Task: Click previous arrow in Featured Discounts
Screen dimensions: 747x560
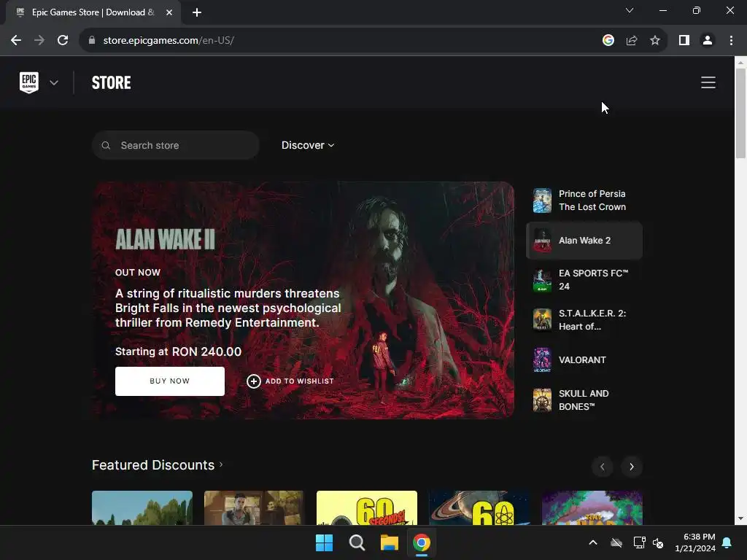Action: point(602,467)
